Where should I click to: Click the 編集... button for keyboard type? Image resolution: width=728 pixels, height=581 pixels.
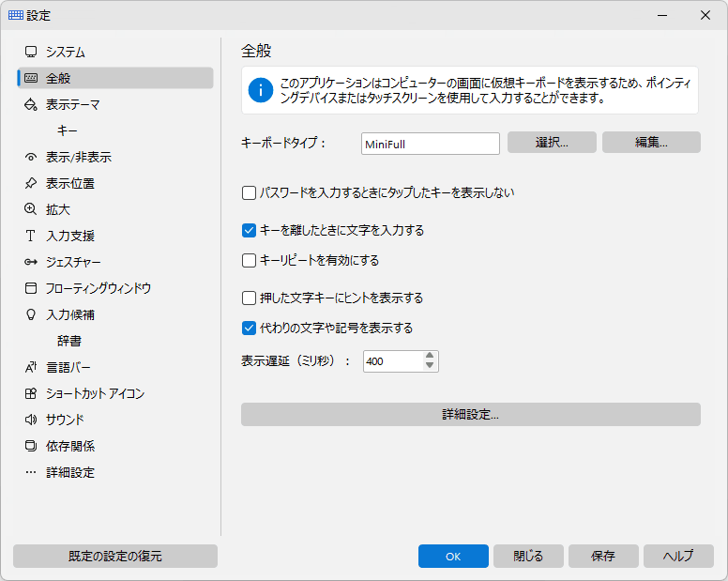[x=651, y=142]
